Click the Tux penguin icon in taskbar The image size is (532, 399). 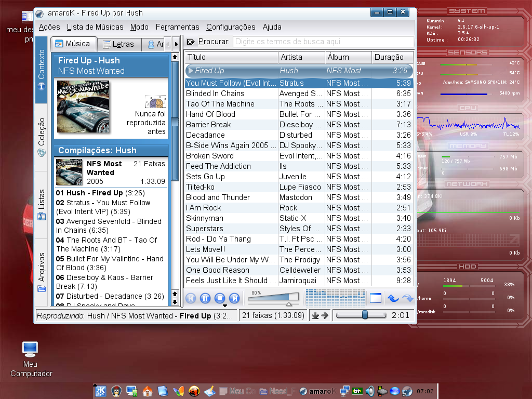[116, 391]
